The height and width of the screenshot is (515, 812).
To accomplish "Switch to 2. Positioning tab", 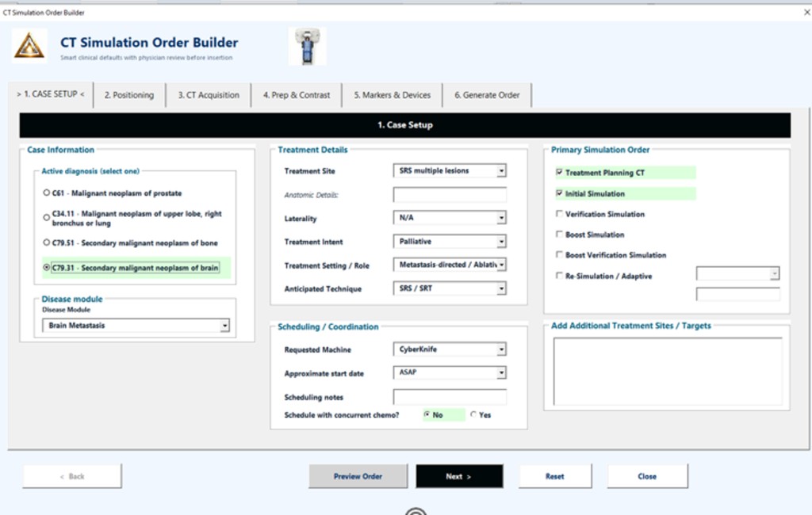I will tap(129, 95).
